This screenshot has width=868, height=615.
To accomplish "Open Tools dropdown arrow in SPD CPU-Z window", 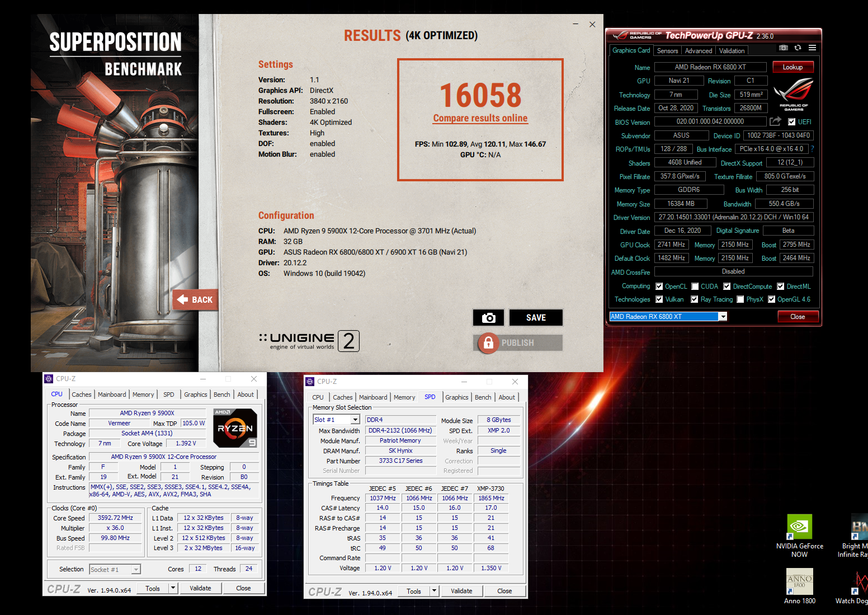I will (434, 591).
